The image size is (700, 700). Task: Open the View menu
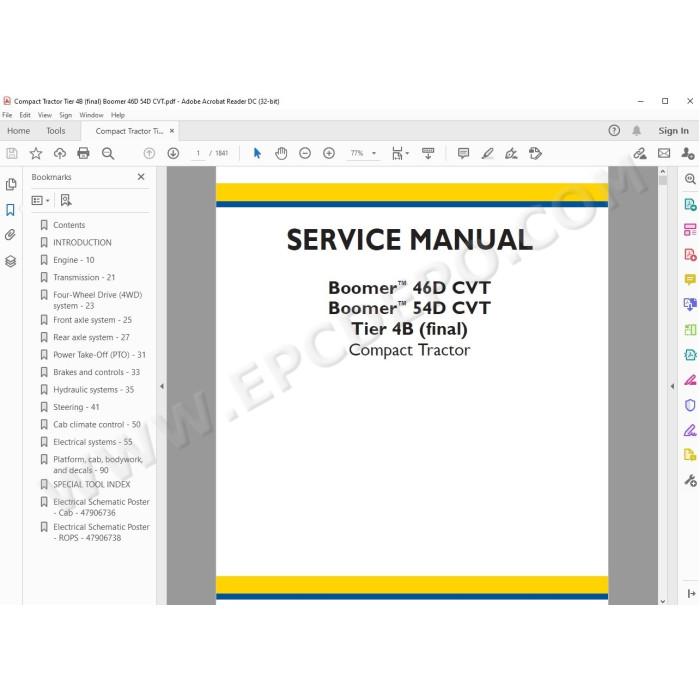point(45,115)
